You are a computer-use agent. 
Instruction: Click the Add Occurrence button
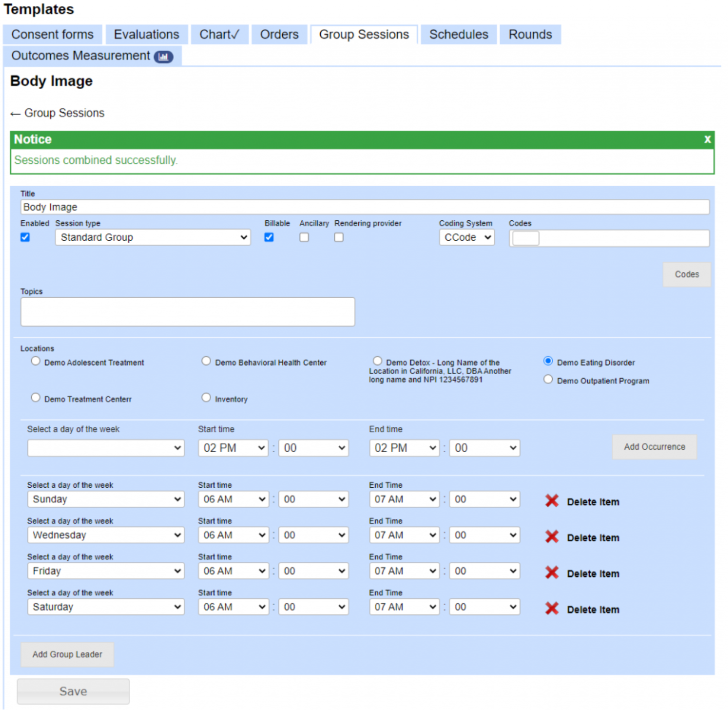[654, 446]
